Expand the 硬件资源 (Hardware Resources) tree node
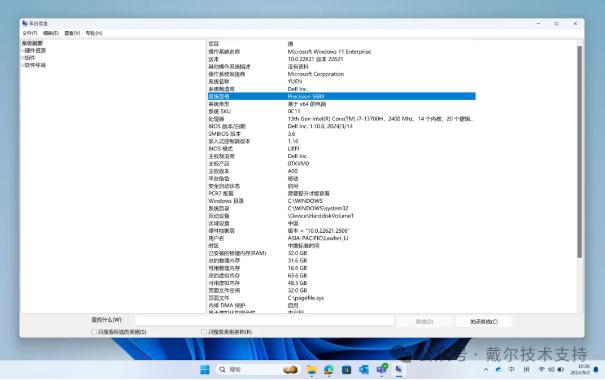The height and width of the screenshot is (380, 605). coord(23,51)
